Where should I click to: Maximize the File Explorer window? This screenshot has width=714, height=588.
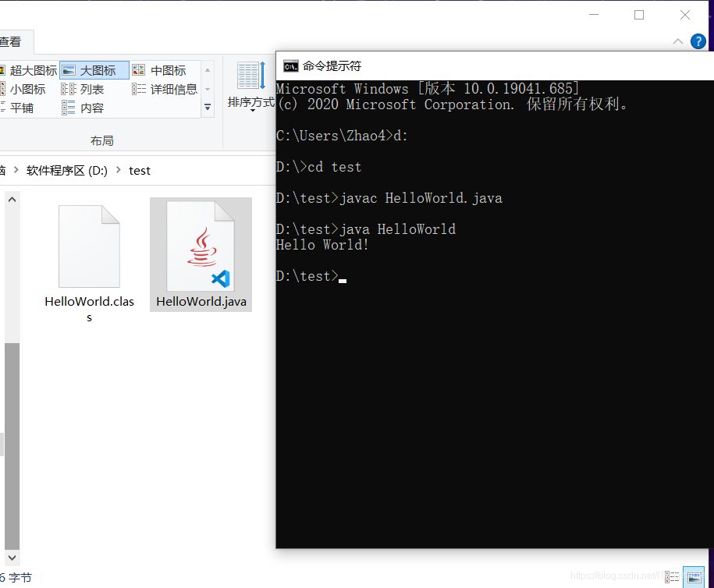[x=639, y=15]
